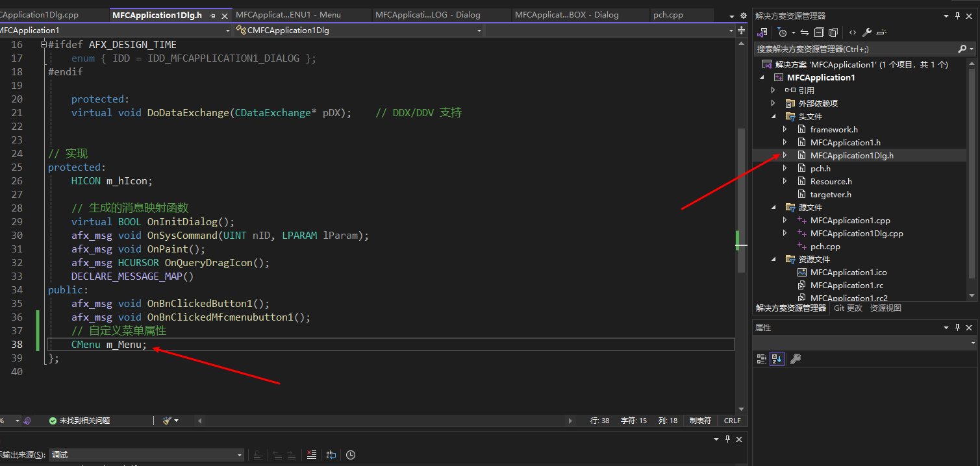
Task: Click the CRLF line ending indicator
Action: [733, 421]
